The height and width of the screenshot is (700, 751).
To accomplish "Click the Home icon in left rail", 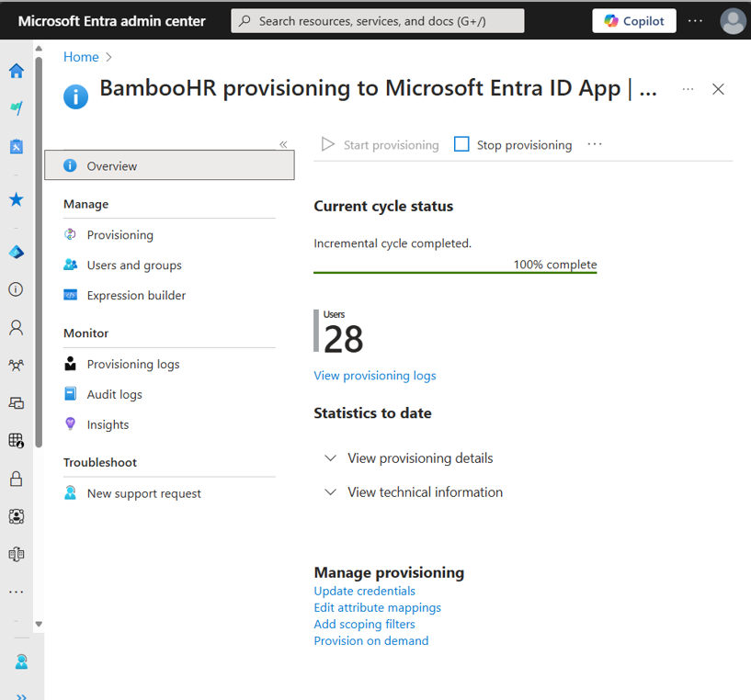I will 17,72.
